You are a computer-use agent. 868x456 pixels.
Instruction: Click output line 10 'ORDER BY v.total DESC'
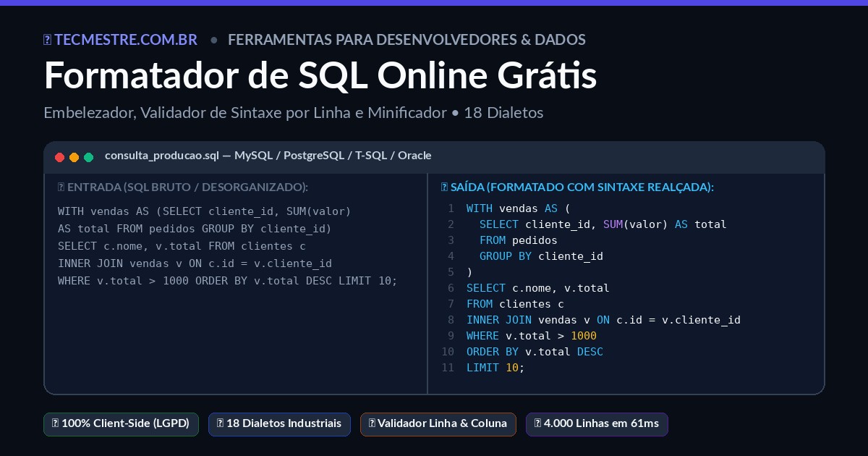535,352
